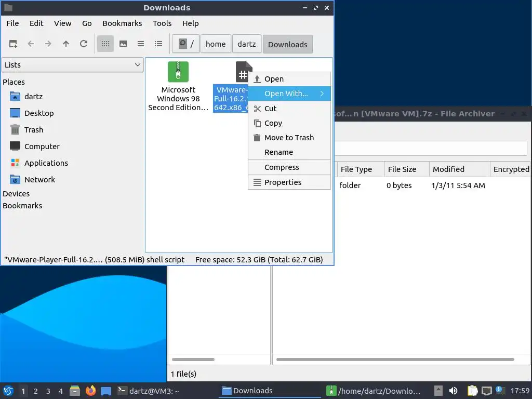Viewport: 532px width, 399px height.
Task: Open Applications in Places sidebar
Action: [x=39, y=163]
